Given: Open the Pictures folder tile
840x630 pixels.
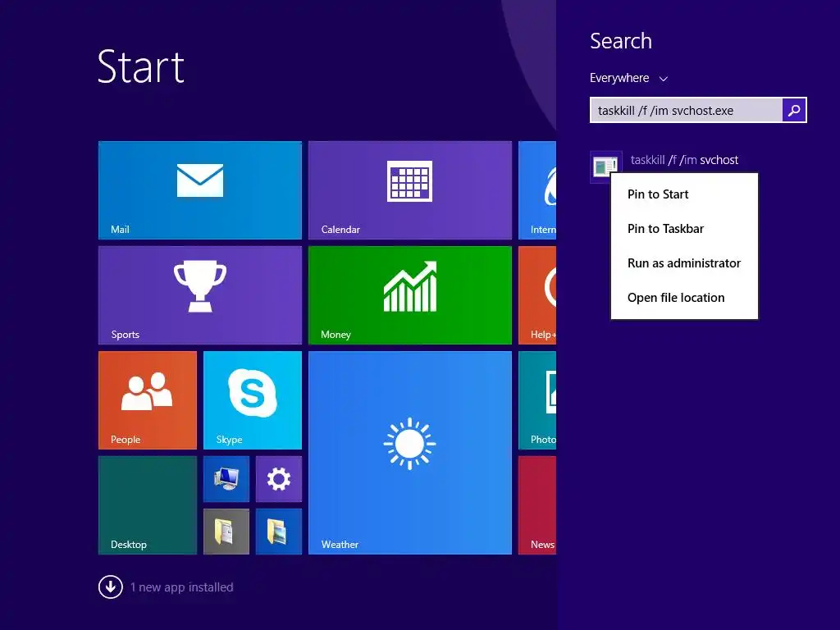Looking at the screenshot, I should click(279, 532).
